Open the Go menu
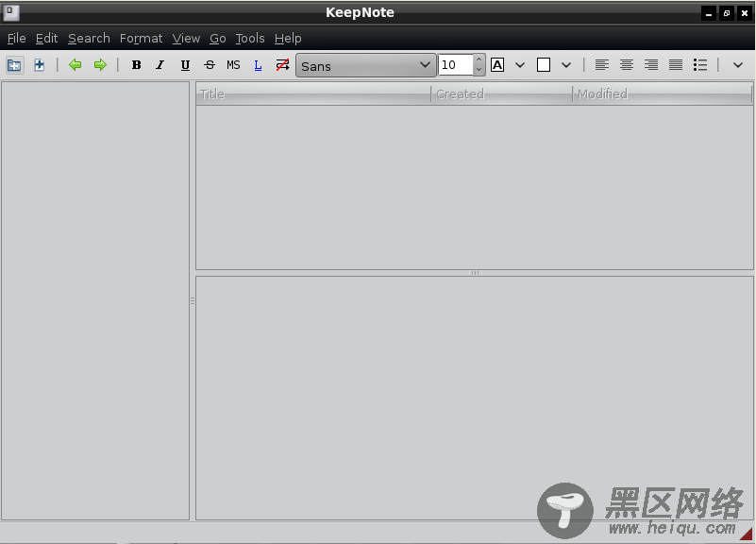This screenshot has height=544, width=756. [x=217, y=38]
